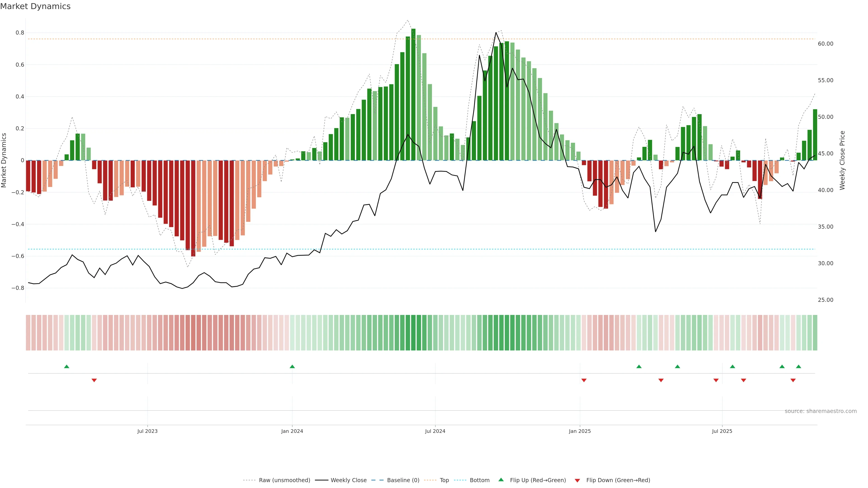
Task: Click the first red flip-down triangle marker
Action: (94, 380)
